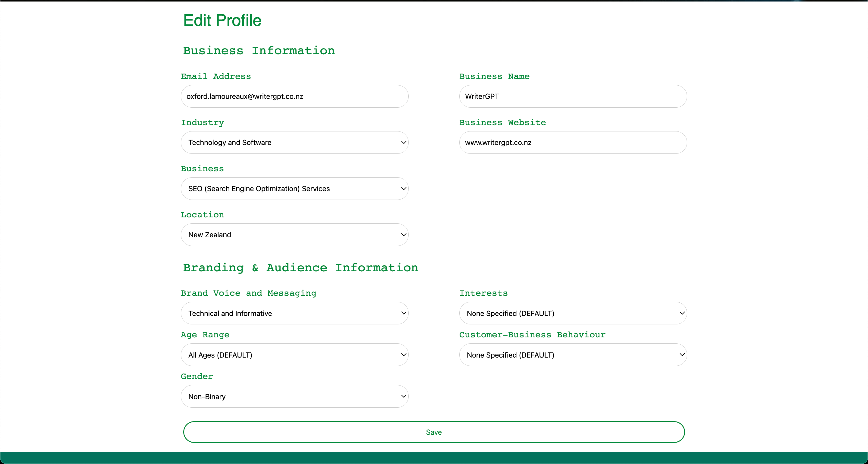Open the Gender dropdown showing Non-Binary
868x464 pixels.
294,396
